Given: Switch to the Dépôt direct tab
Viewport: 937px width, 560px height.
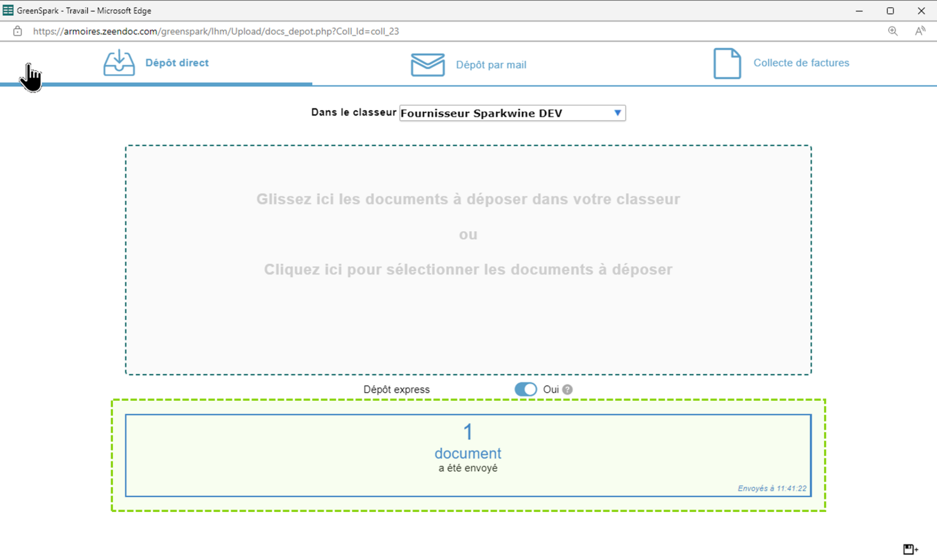Looking at the screenshot, I should (x=177, y=63).
